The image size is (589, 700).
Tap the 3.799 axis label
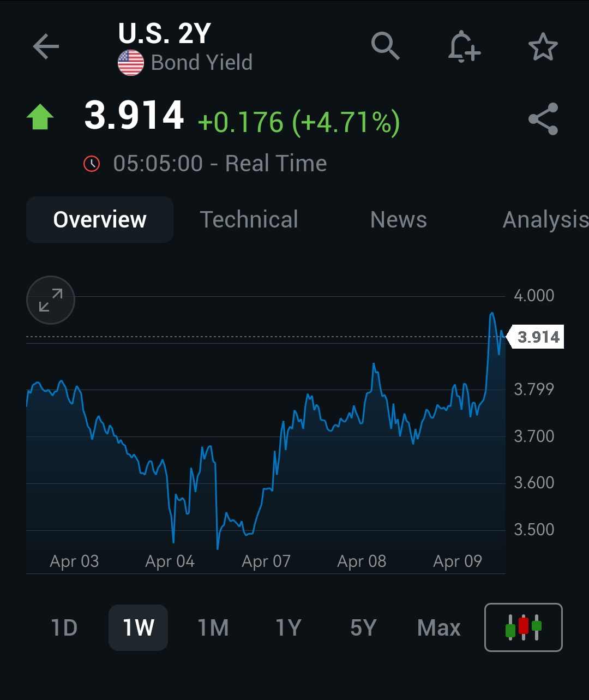[x=534, y=390]
